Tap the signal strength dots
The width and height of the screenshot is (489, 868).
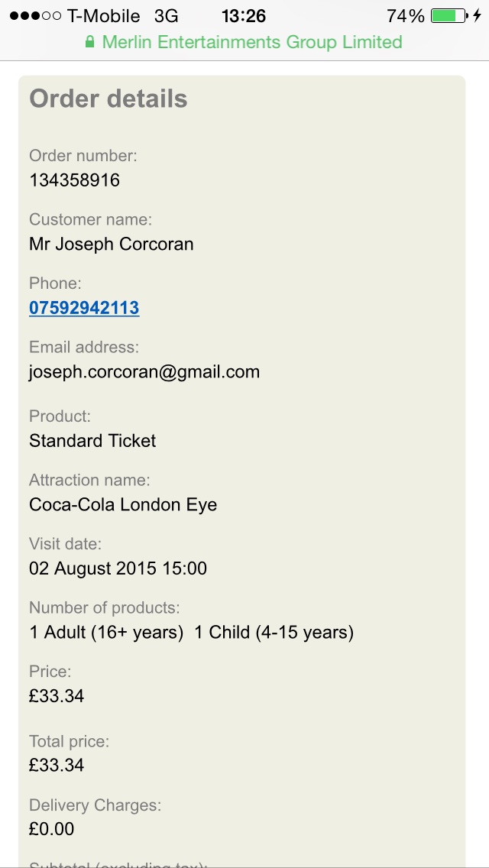(x=35, y=16)
